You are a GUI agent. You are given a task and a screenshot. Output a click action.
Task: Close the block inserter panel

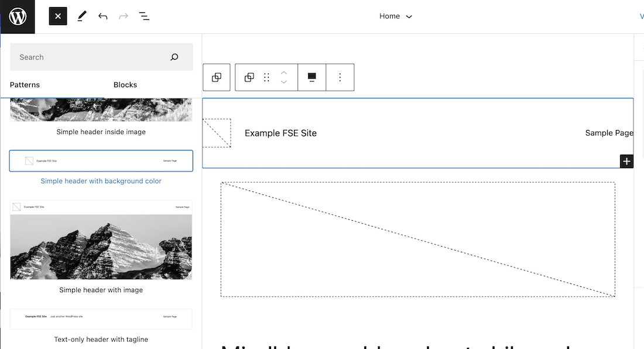click(x=58, y=16)
